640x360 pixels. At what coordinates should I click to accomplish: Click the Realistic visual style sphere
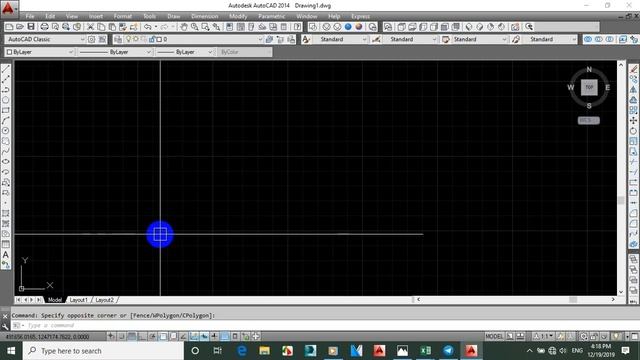tap(358, 27)
